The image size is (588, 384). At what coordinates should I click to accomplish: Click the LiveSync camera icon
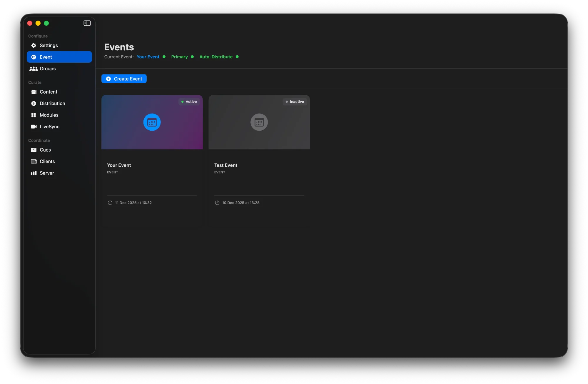34,127
